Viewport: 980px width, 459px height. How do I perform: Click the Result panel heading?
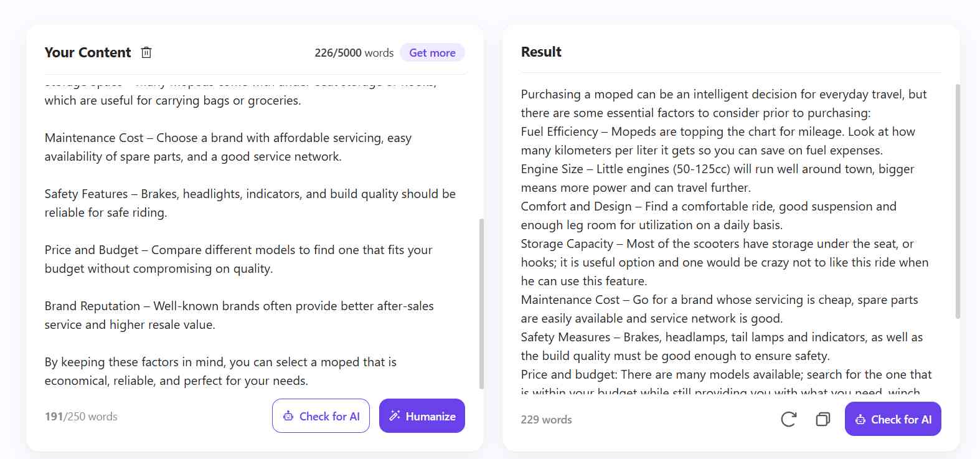(541, 52)
